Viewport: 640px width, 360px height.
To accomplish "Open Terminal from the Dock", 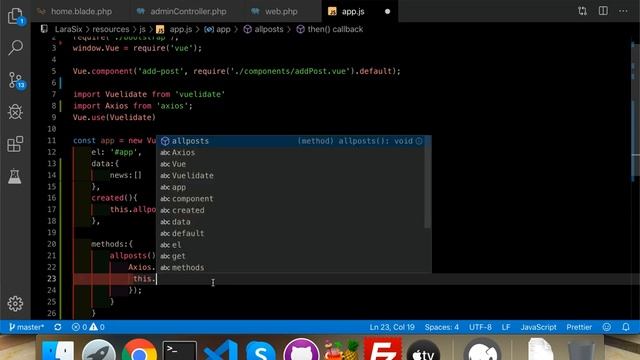I will click(180, 350).
